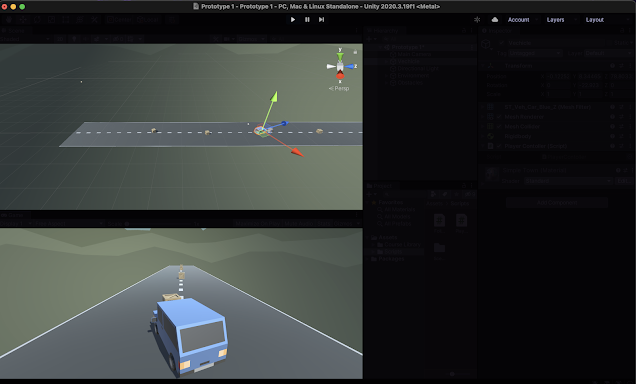Toggle Persp projection label under the gizmo
Image resolution: width=636 pixels, height=384 pixels.
point(339,88)
